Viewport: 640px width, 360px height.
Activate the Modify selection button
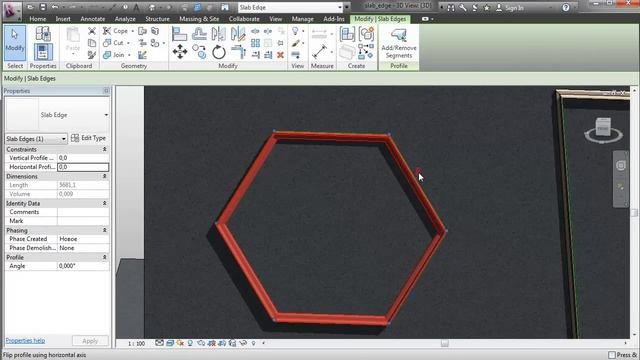pyautogui.click(x=15, y=43)
